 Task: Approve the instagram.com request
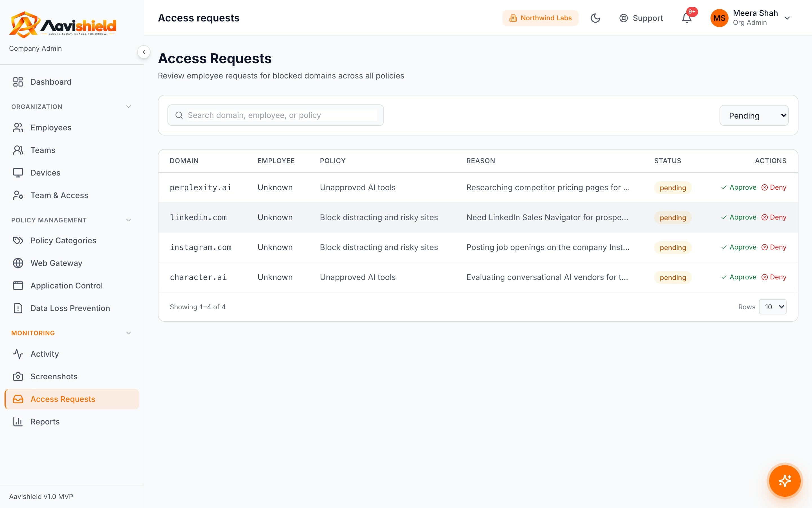coord(738,247)
